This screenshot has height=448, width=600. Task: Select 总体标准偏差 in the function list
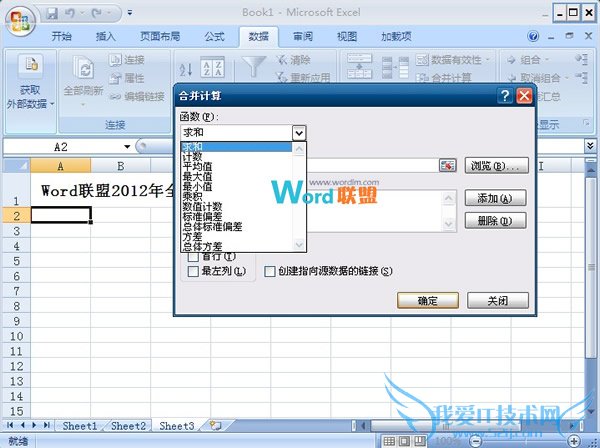click(x=236, y=226)
